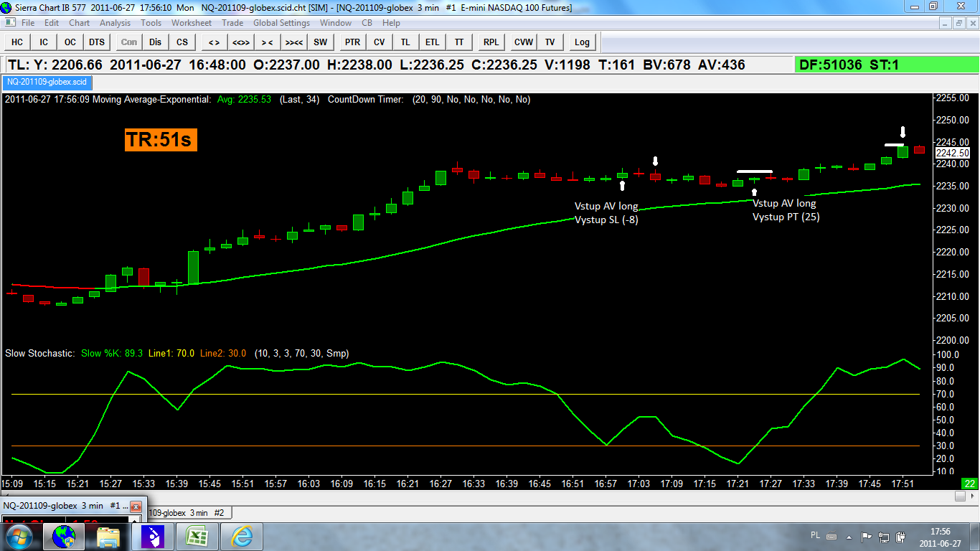Open Windows Explorer from the taskbar
The image size is (980, 551).
pyautogui.click(x=108, y=536)
